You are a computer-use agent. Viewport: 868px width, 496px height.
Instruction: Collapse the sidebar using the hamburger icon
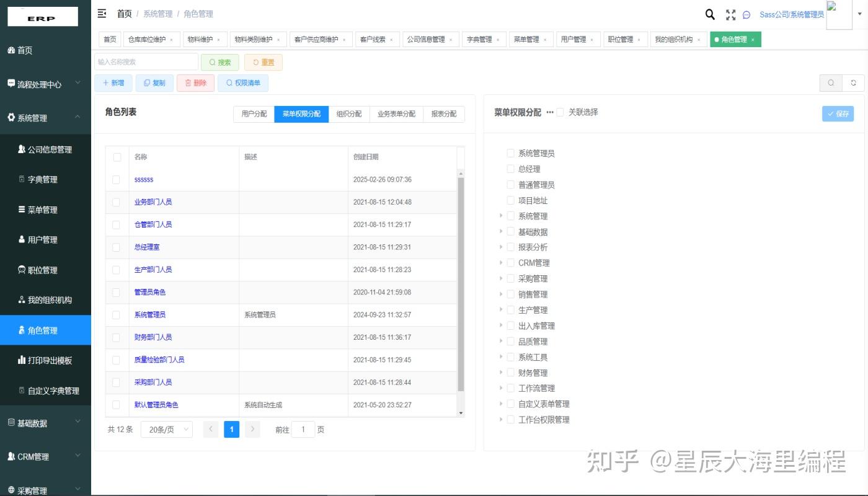tap(101, 13)
